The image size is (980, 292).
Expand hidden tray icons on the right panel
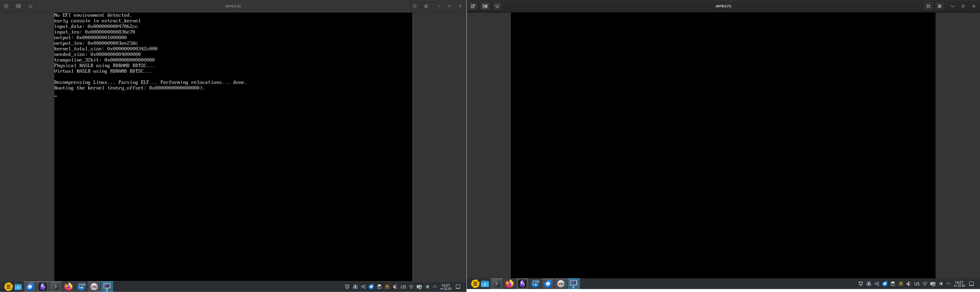(948, 284)
